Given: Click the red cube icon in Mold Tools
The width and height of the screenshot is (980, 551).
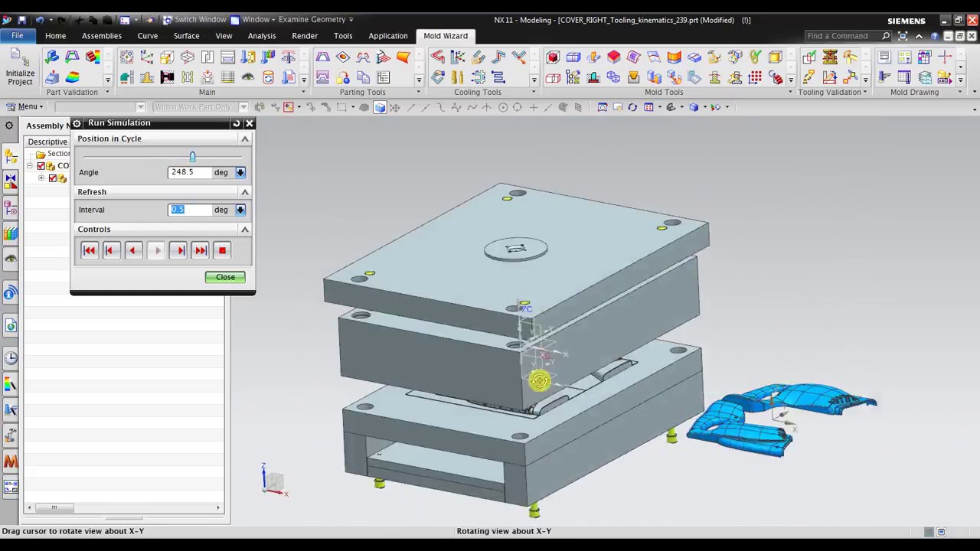Looking at the screenshot, I should pos(553,57).
